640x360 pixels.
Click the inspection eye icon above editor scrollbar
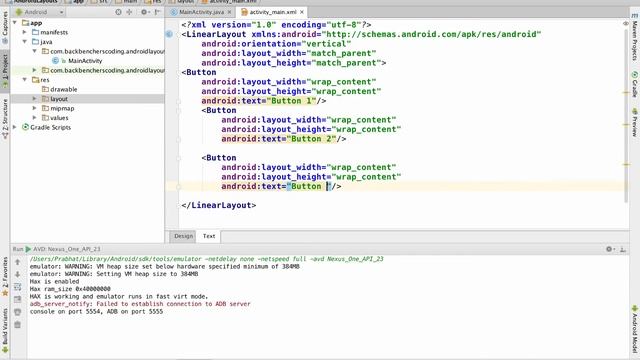pos(625,24)
